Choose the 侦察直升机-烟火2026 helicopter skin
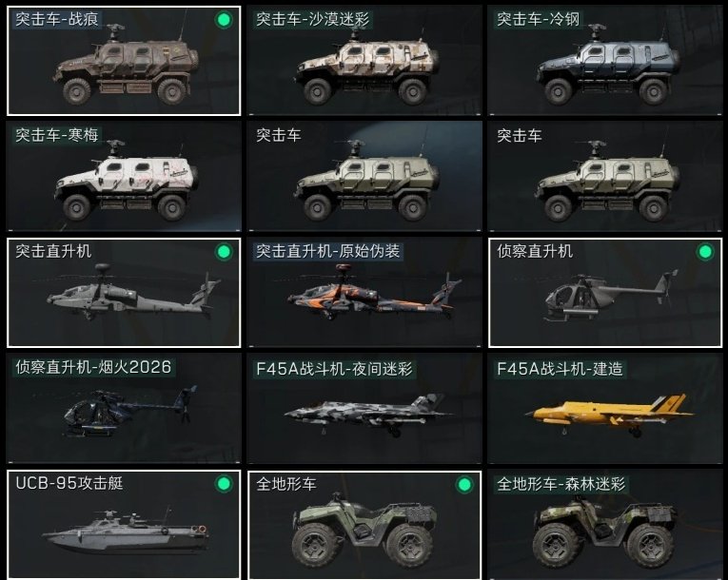The width and height of the screenshot is (728, 580). coord(124,408)
